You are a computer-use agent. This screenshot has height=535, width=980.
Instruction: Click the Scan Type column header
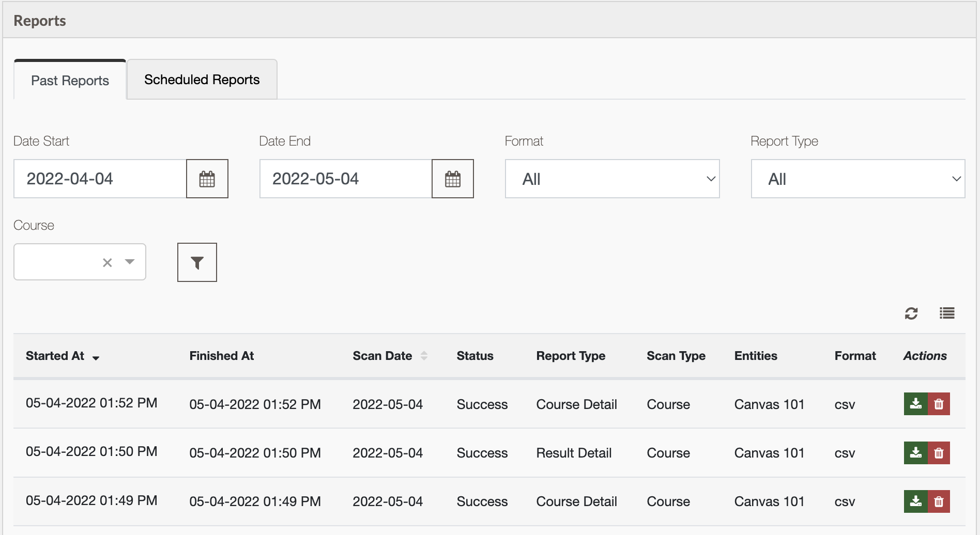coord(676,356)
